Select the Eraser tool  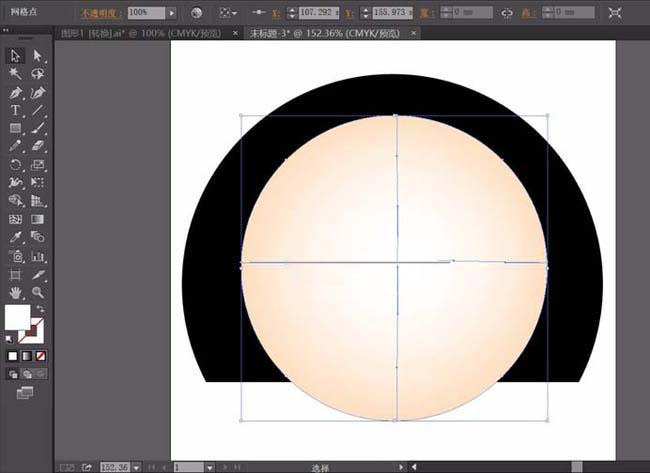click(37, 146)
